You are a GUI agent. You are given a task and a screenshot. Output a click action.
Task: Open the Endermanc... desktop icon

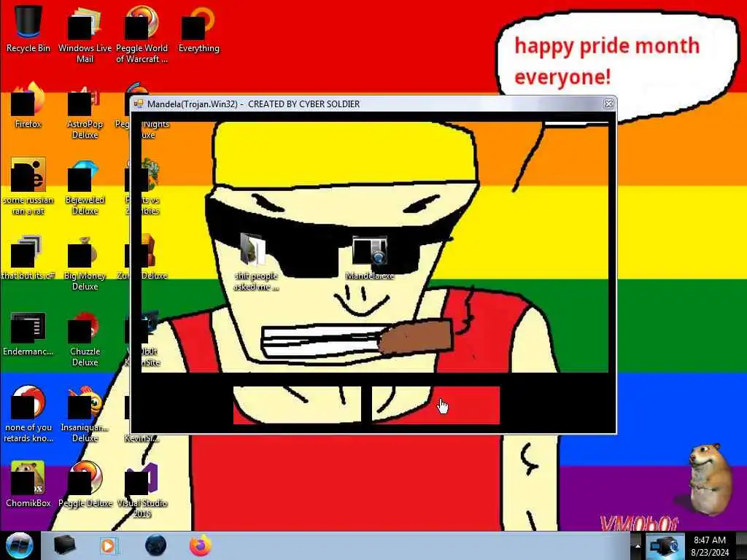click(28, 333)
